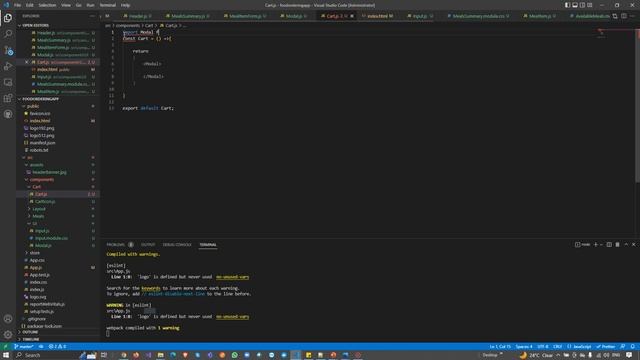Open the File menu
The image size is (640, 360).
(x=18, y=5)
